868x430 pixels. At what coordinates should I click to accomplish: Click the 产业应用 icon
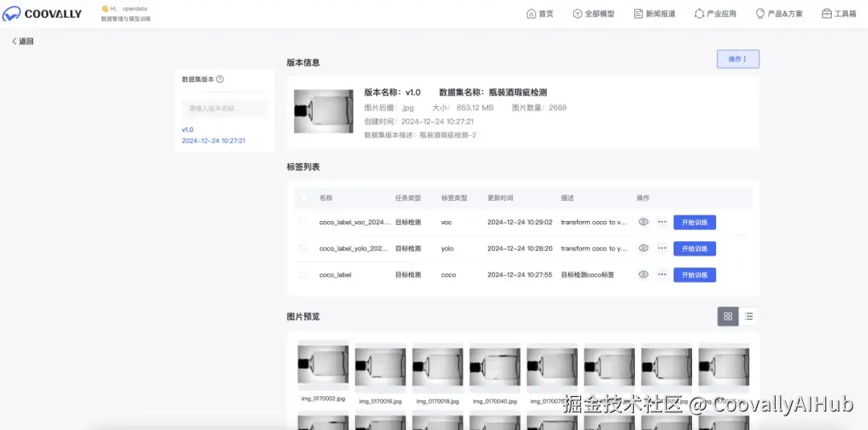[699, 14]
